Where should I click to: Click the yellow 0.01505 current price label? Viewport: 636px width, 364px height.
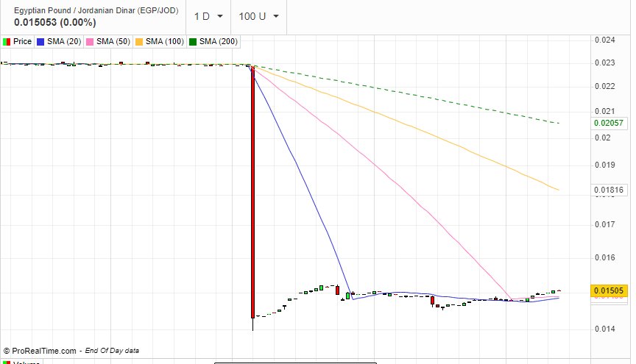tap(609, 290)
